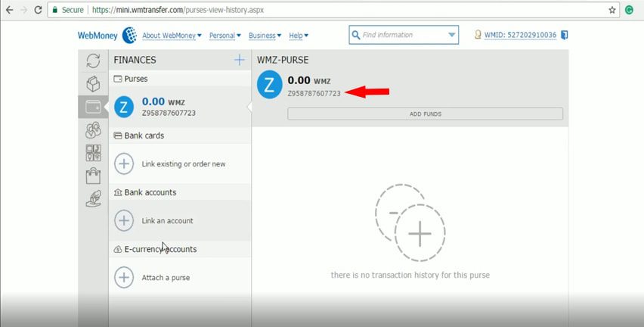Open the Personal dropdown menu
Viewport: 644px width, 327px height.
(225, 36)
